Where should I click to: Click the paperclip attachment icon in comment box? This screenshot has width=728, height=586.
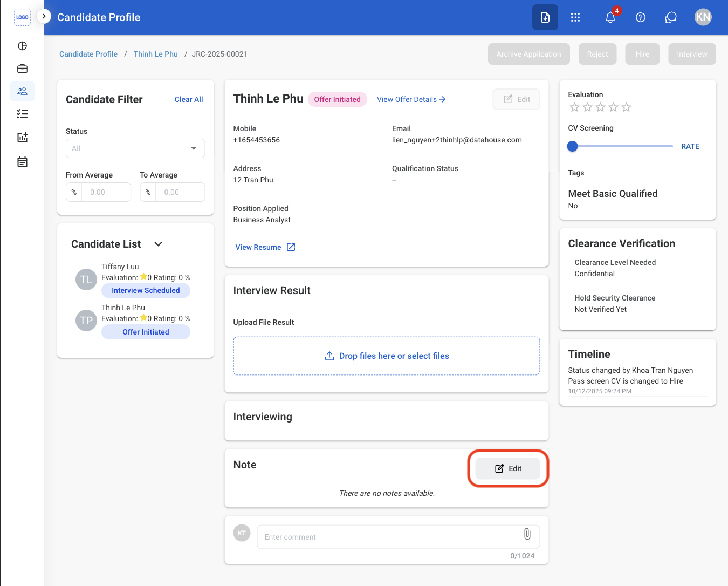tap(527, 534)
